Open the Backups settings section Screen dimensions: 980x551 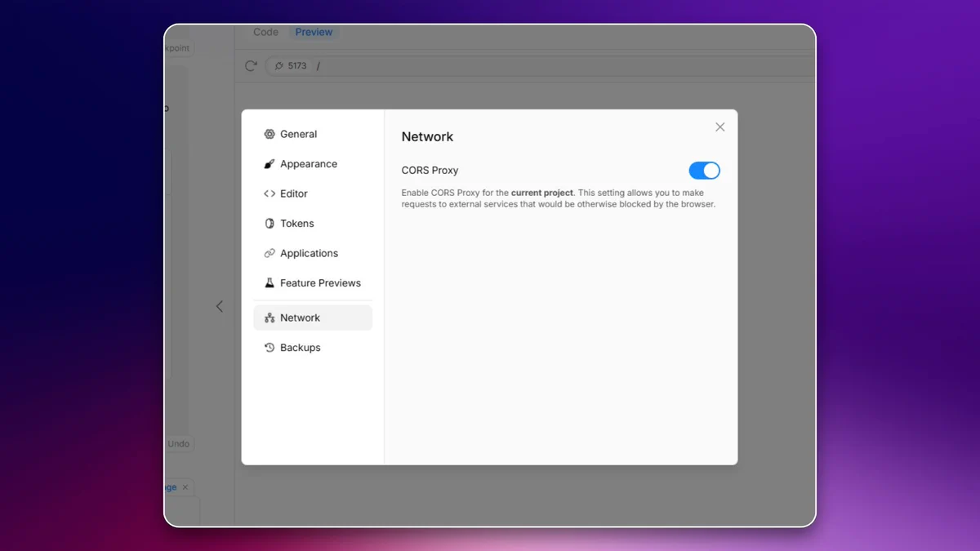pos(313,348)
